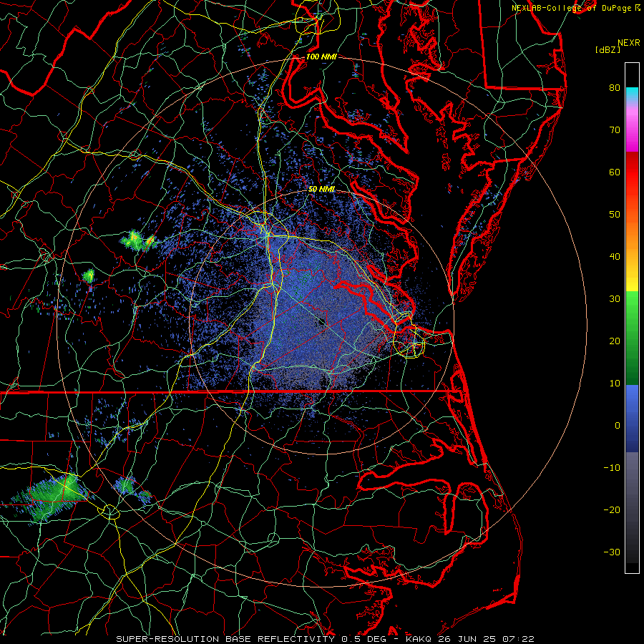Click the -30 dBZ scale value
The width and height of the screenshot is (644, 644).
(612, 552)
